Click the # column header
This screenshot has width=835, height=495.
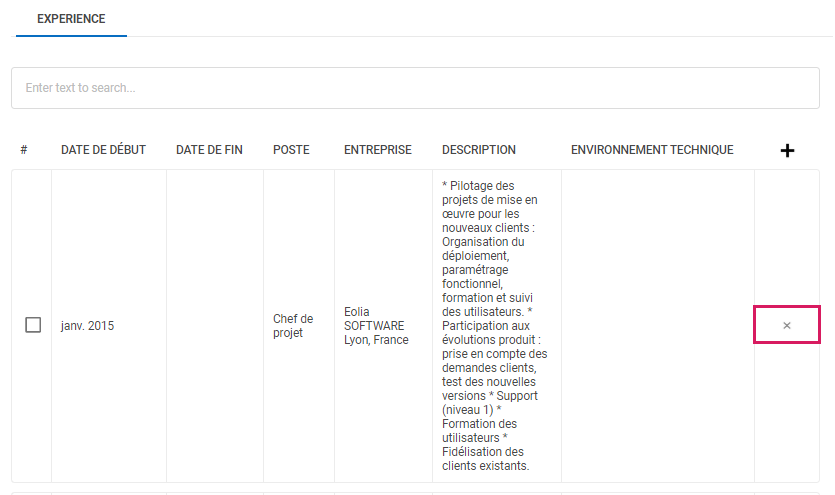tap(23, 150)
